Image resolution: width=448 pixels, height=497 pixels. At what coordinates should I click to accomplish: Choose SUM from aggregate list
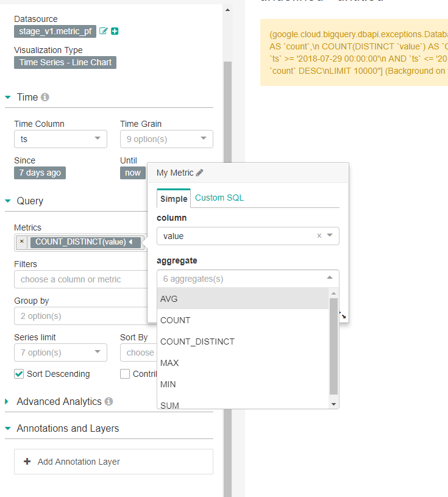click(243, 402)
